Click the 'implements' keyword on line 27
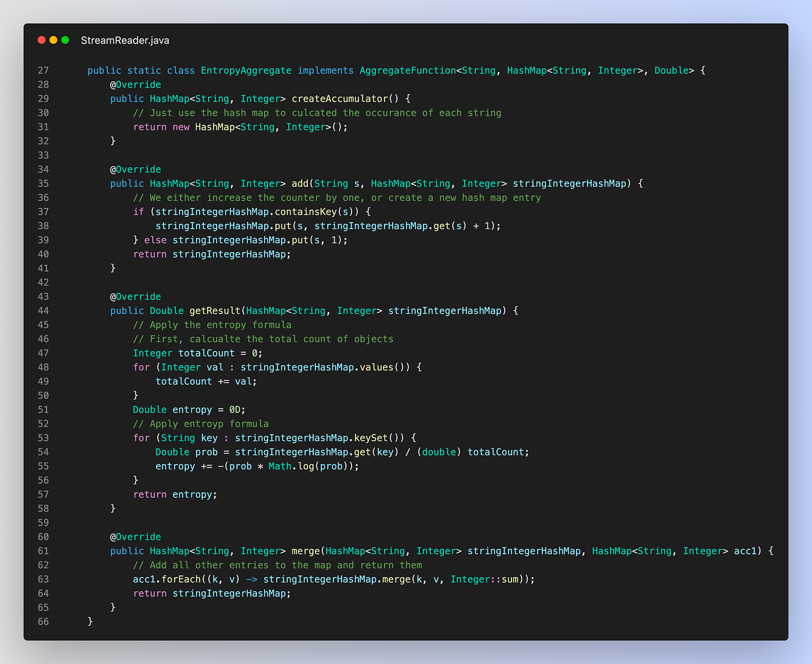The image size is (812, 664). [325, 71]
